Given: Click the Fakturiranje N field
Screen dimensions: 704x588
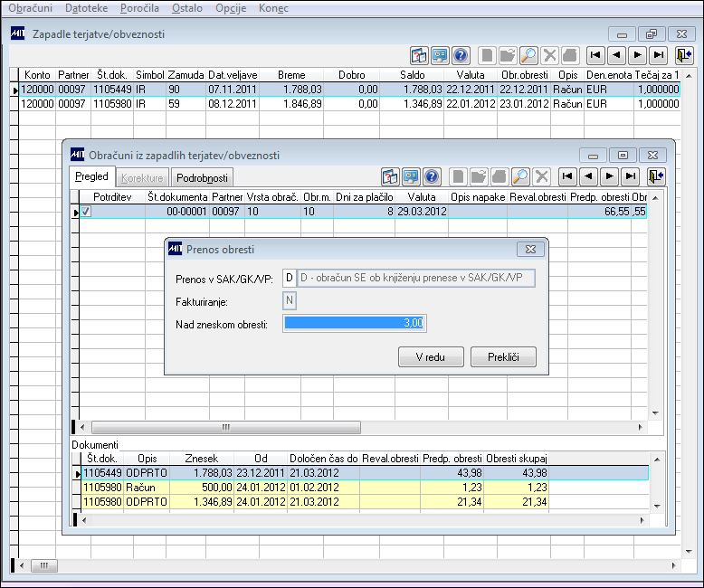Looking at the screenshot, I should tap(290, 300).
